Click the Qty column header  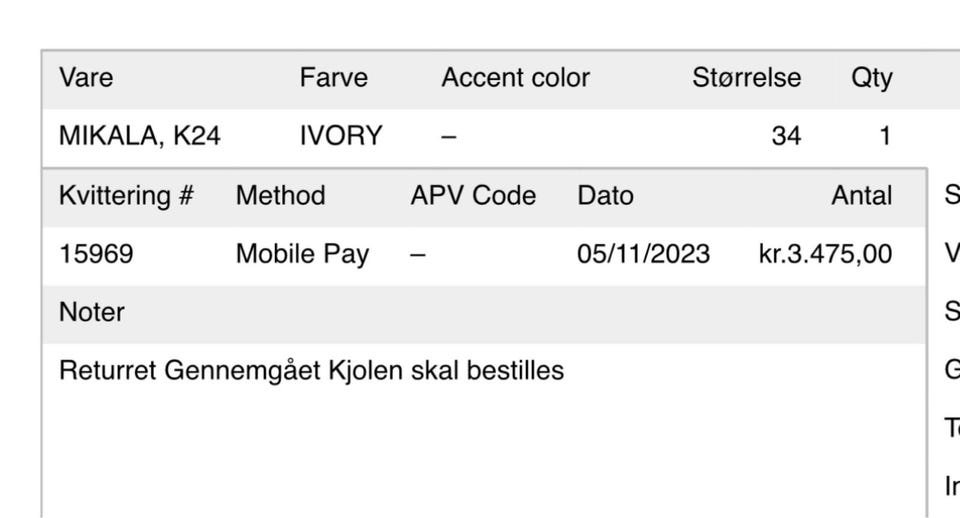click(871, 78)
